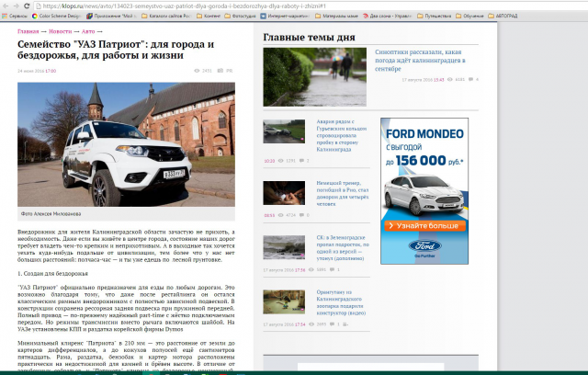Open the Авария рядом с Гурьевским кольцом headline
This screenshot has height=375, width=588.
pos(342,135)
